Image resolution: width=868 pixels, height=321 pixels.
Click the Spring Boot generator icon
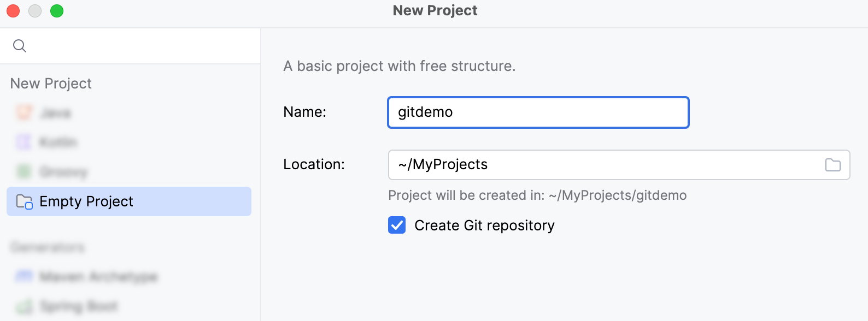[x=24, y=306]
